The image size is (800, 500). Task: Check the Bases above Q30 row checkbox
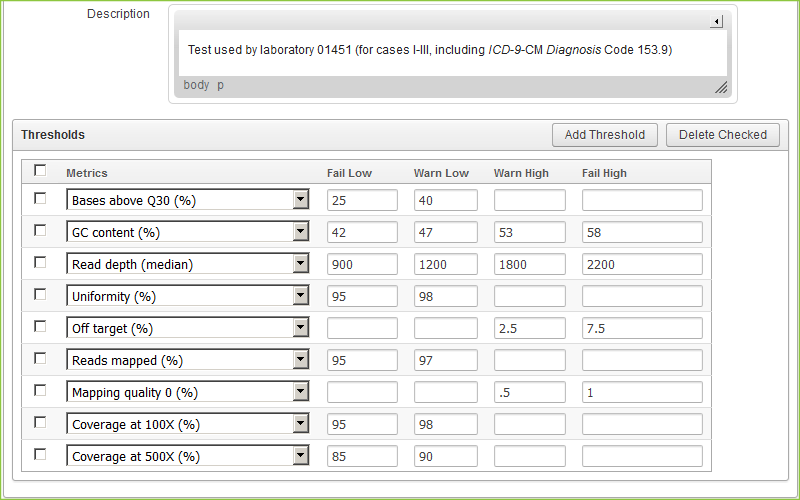[40, 199]
